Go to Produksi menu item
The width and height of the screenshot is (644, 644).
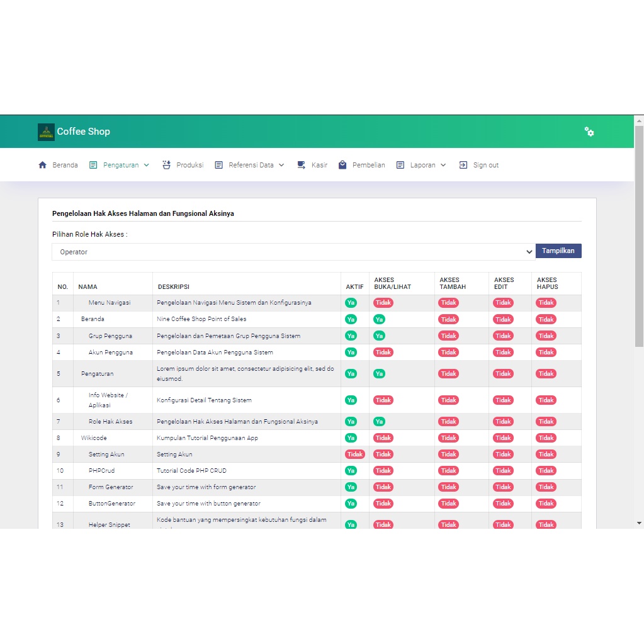(189, 165)
